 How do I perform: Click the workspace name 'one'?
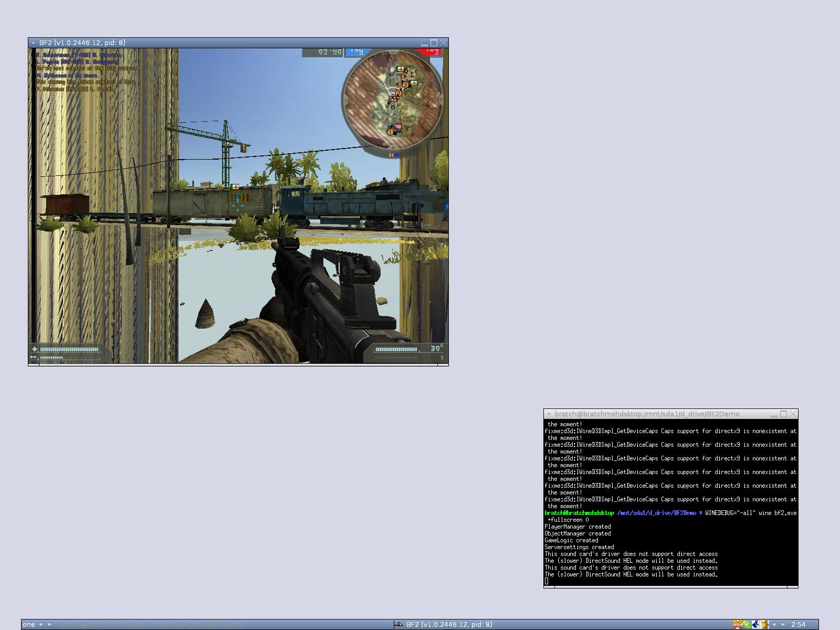coord(29,624)
